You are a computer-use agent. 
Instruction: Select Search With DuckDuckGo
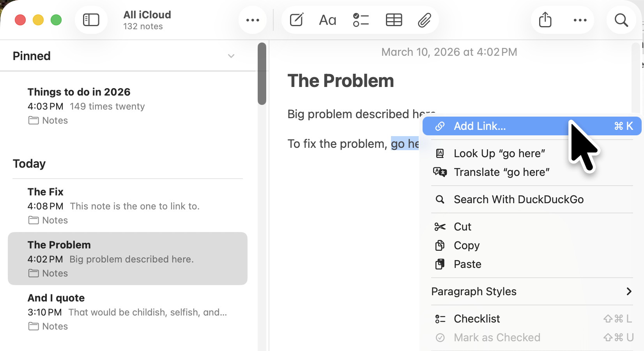[x=518, y=199]
